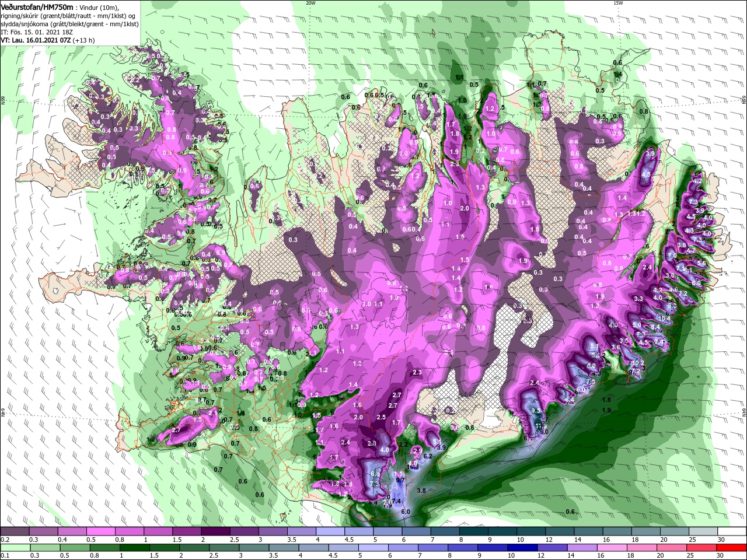Click the 9.5 value on the south coast
The image size is (747, 560).
pos(536,411)
